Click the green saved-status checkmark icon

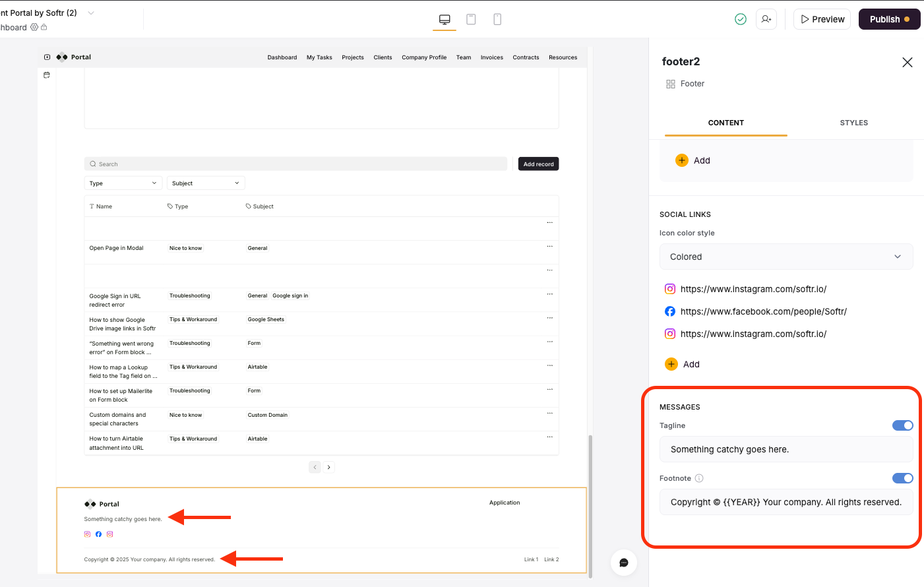tap(741, 19)
